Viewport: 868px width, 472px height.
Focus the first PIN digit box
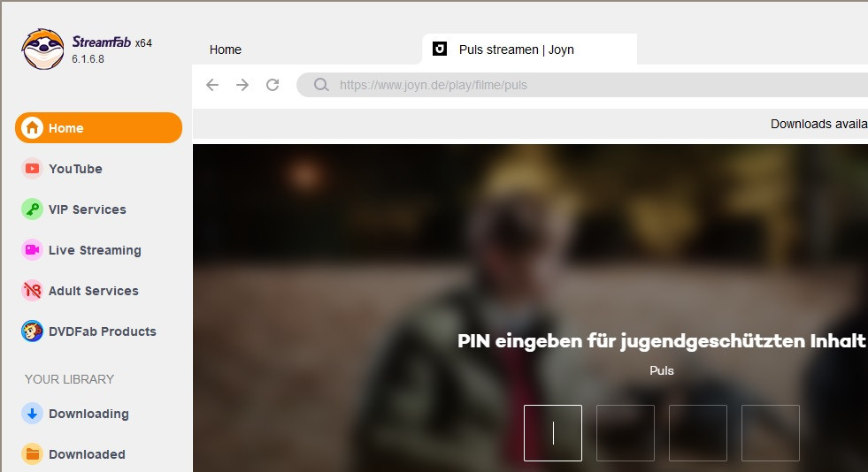[553, 433]
